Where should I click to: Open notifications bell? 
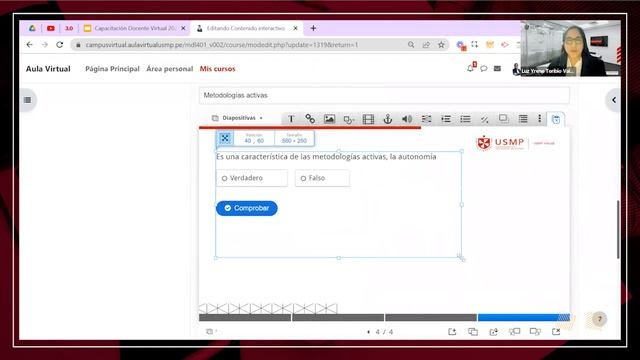(x=471, y=68)
